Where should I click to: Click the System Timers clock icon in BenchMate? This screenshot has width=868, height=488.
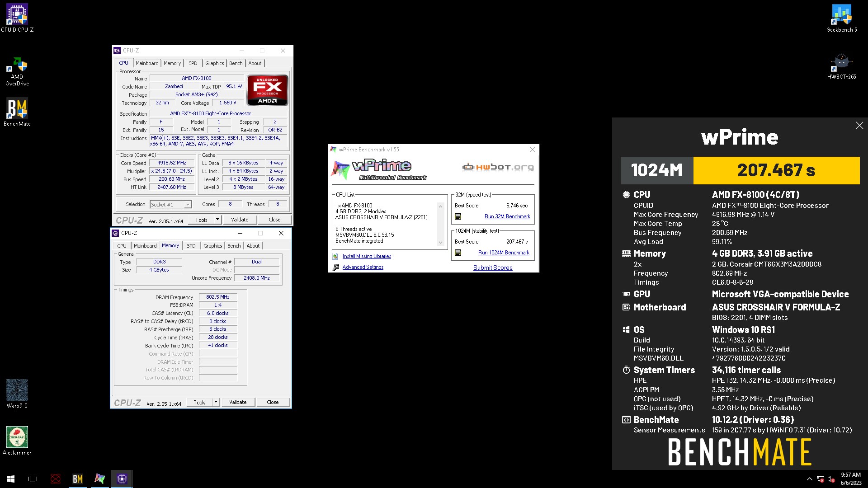(x=626, y=370)
